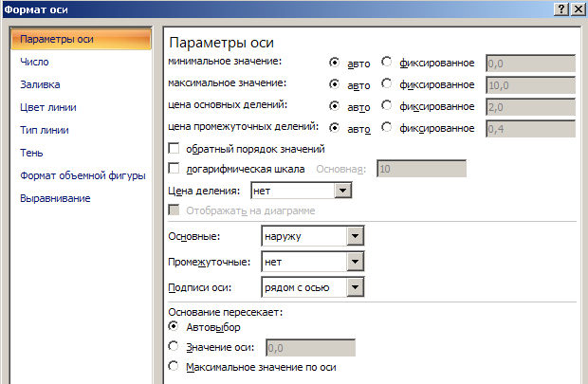588x384 pixels.
Task: Select авто for цена основных делений
Action: click(334, 106)
